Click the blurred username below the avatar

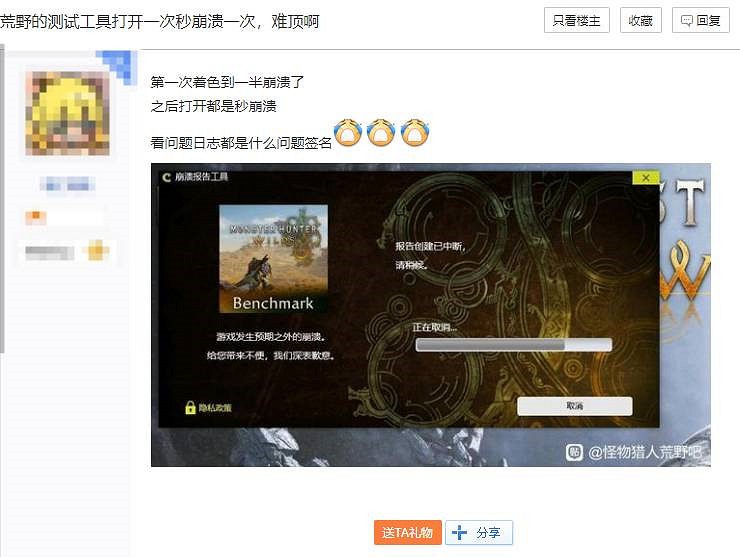[x=67, y=184]
